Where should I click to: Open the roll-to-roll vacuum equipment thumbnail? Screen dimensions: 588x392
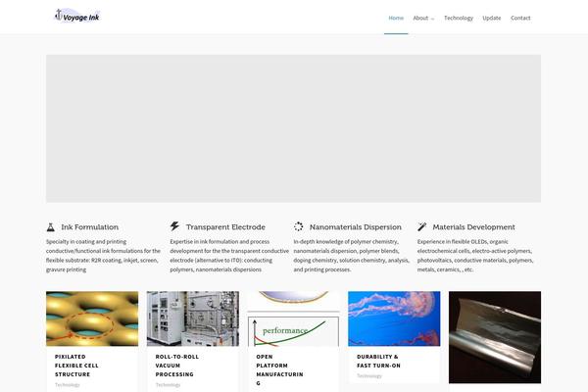point(193,318)
